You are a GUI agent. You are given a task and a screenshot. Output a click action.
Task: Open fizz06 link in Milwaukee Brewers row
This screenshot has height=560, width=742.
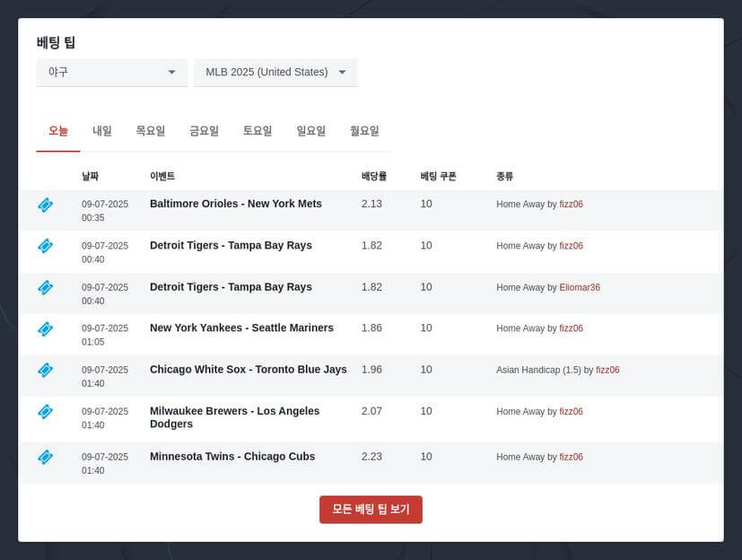click(x=572, y=411)
